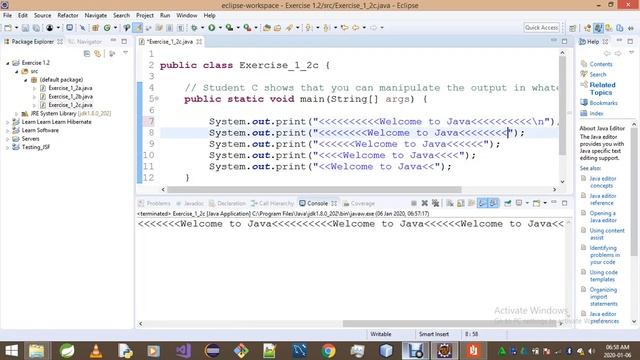Select Exercise_1_2b.java in Package Explorer

[70, 96]
